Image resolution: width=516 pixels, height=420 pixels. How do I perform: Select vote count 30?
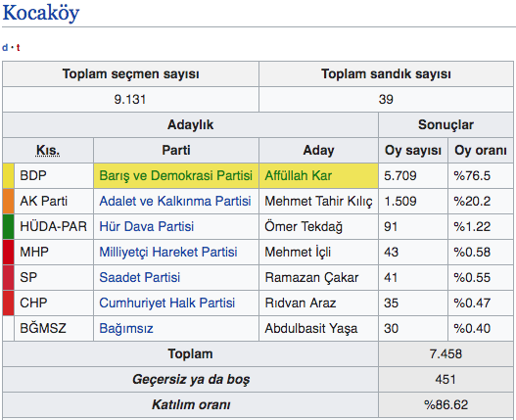[x=391, y=329]
